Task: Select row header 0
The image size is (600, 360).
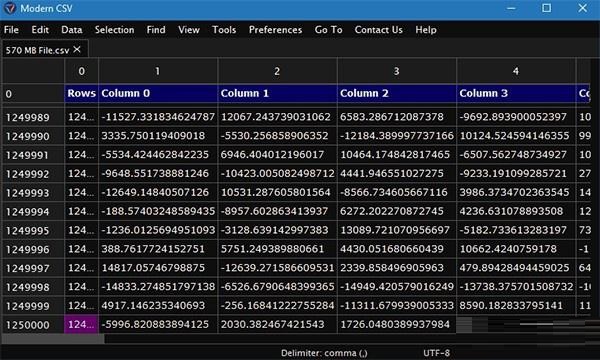Action: coord(33,94)
